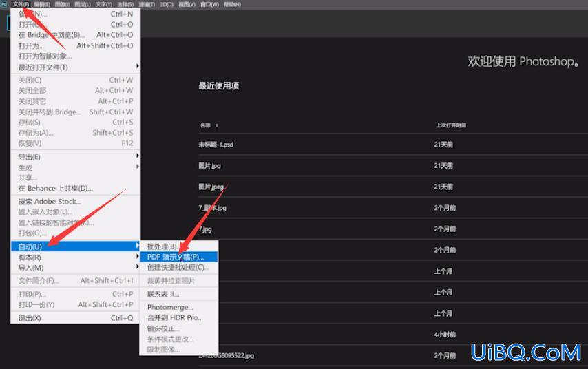Click the grayed 打包(G)... entry
This screenshot has width=588, height=369.
click(75, 233)
